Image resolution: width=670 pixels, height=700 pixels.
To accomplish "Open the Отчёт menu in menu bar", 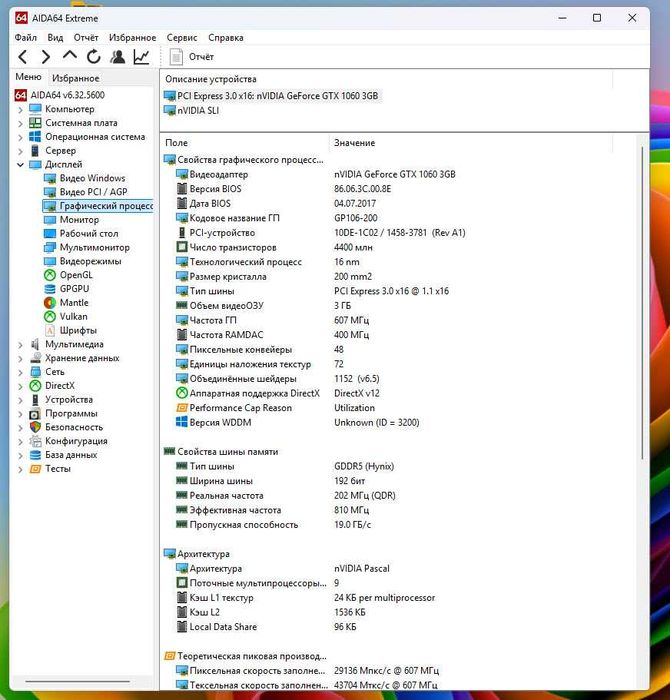I will [x=86, y=38].
